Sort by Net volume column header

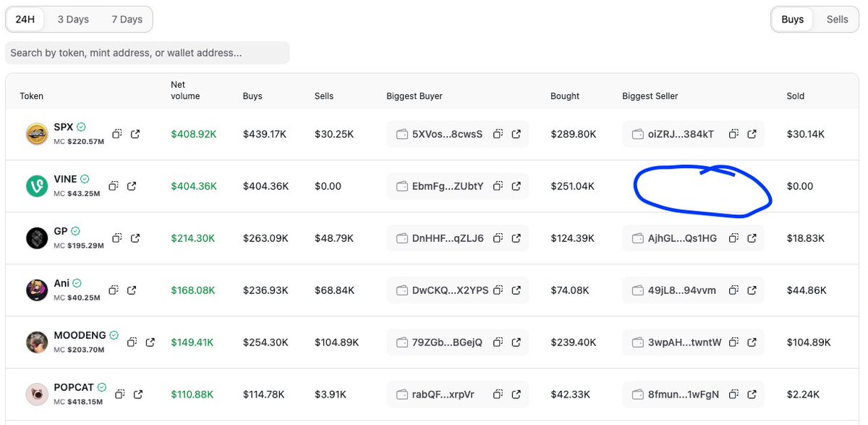[x=185, y=90]
